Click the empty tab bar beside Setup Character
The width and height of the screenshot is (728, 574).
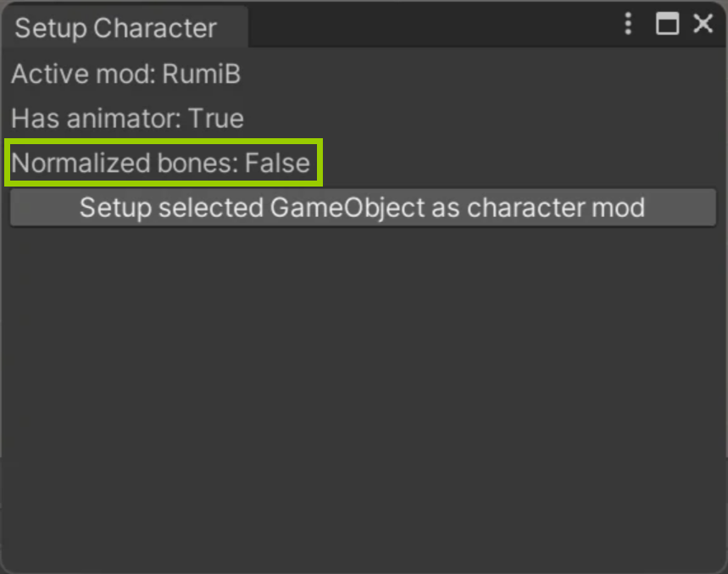coord(431,27)
